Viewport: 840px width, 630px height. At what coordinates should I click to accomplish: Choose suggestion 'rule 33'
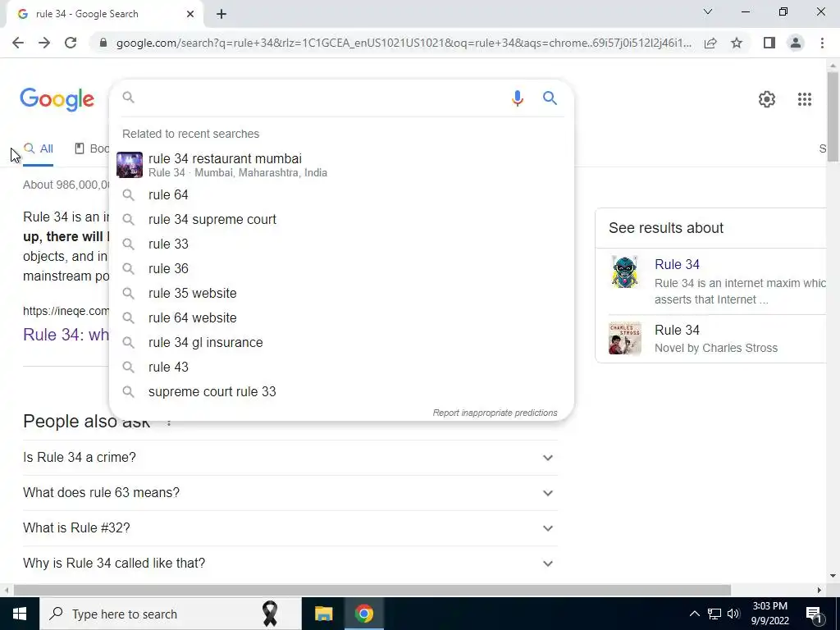pos(341,244)
